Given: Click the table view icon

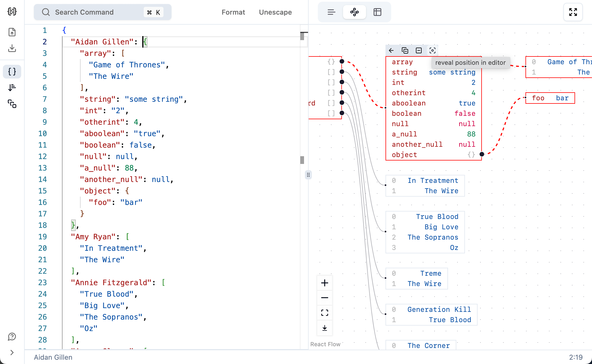Looking at the screenshot, I should click(377, 12).
